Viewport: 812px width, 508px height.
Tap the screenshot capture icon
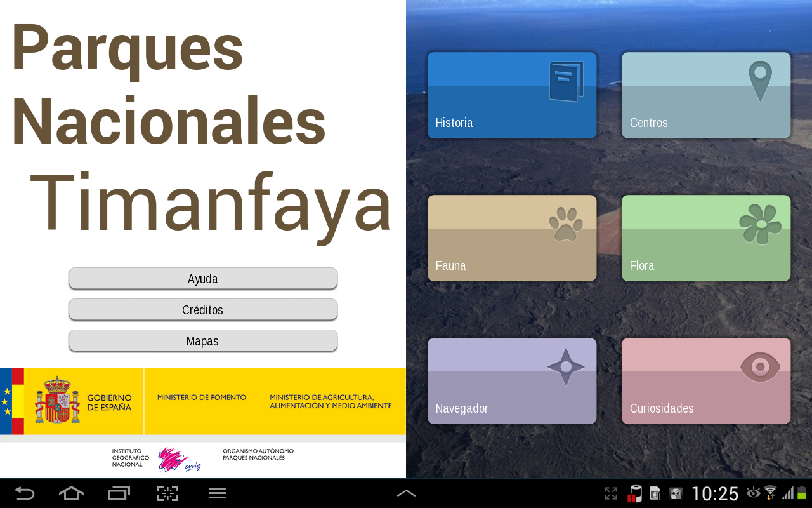[x=167, y=493]
